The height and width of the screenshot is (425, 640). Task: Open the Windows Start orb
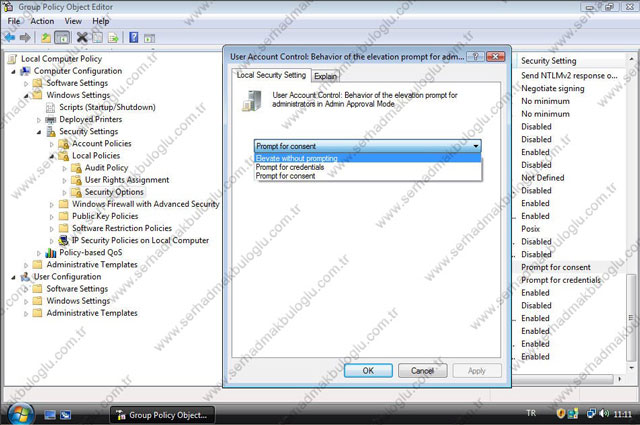pos(20,414)
